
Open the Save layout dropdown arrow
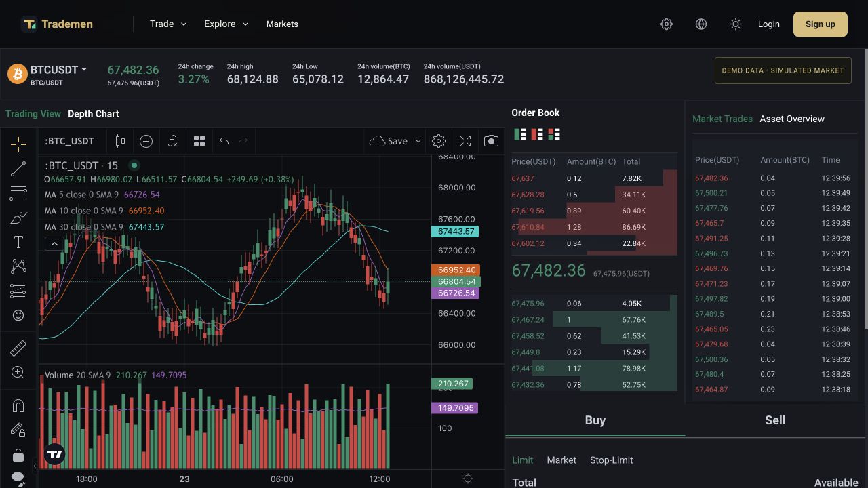(x=418, y=141)
